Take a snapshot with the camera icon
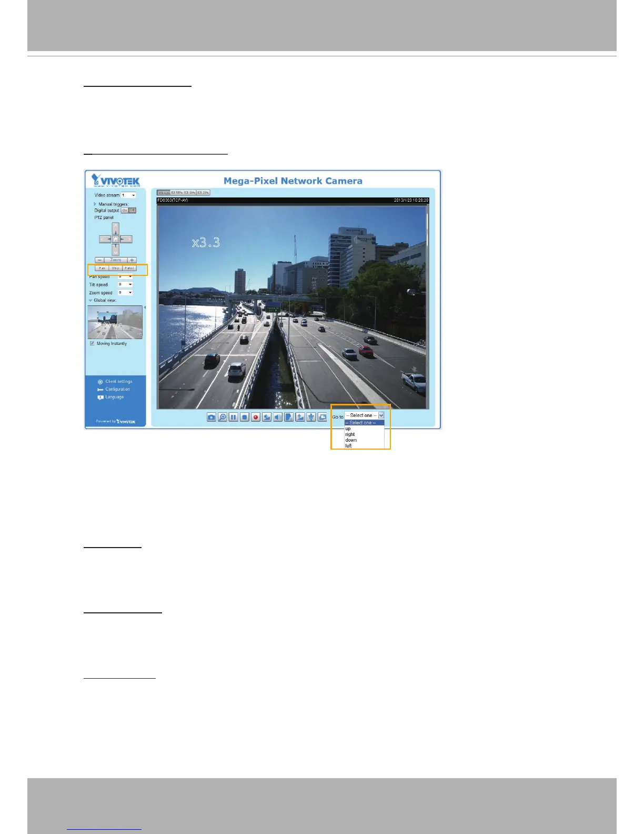This screenshot has height=834, width=644. point(211,417)
